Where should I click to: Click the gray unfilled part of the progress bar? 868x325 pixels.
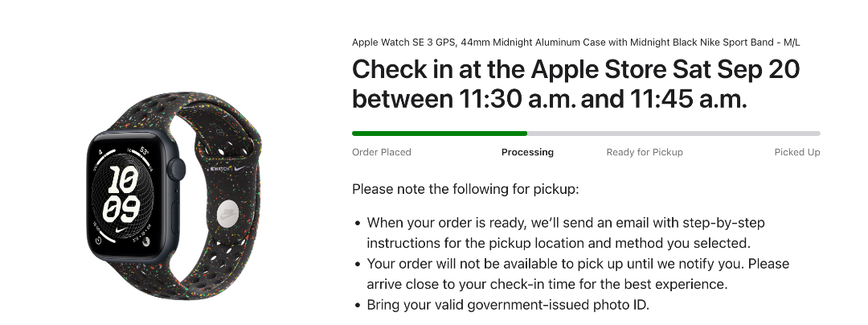[674, 133]
